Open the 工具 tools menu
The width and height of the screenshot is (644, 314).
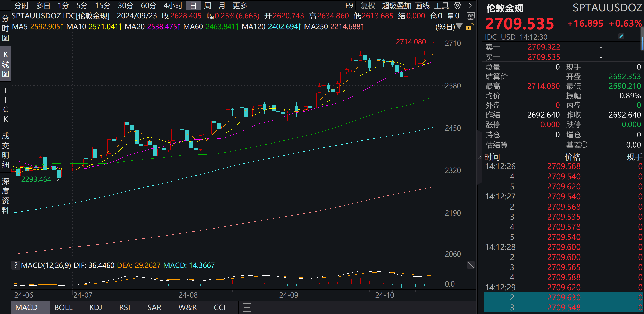tap(442, 5)
